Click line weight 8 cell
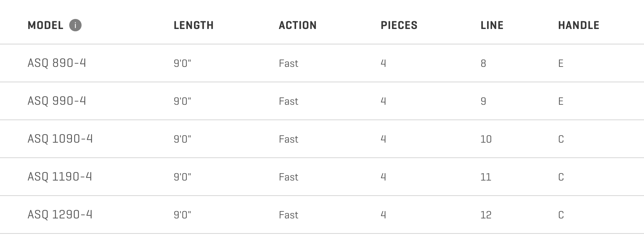The image size is (644, 242). [x=483, y=63]
